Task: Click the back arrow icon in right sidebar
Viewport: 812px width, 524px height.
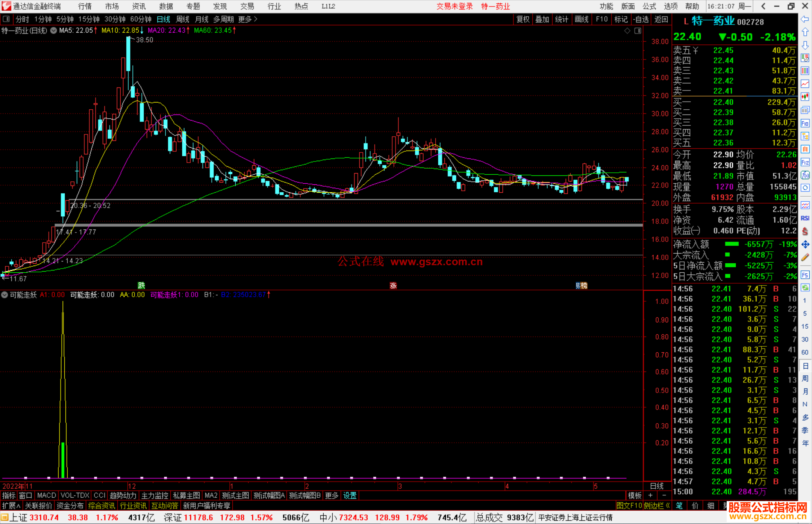Action: point(805,19)
